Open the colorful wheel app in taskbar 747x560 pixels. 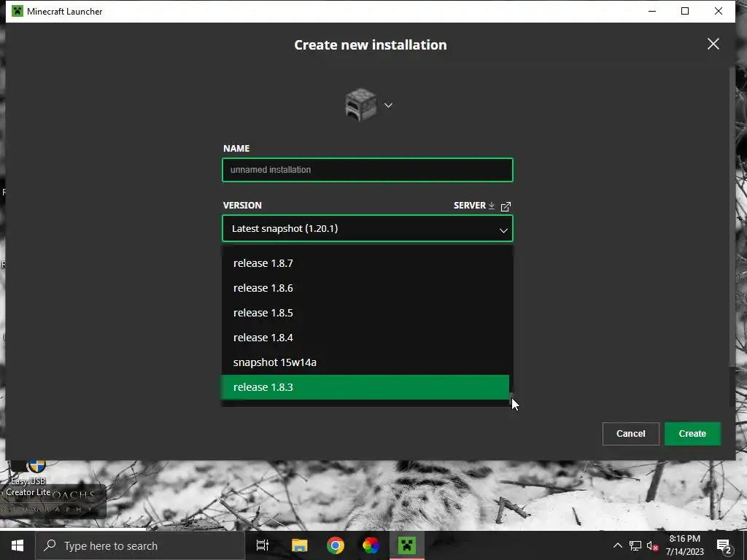(x=371, y=545)
